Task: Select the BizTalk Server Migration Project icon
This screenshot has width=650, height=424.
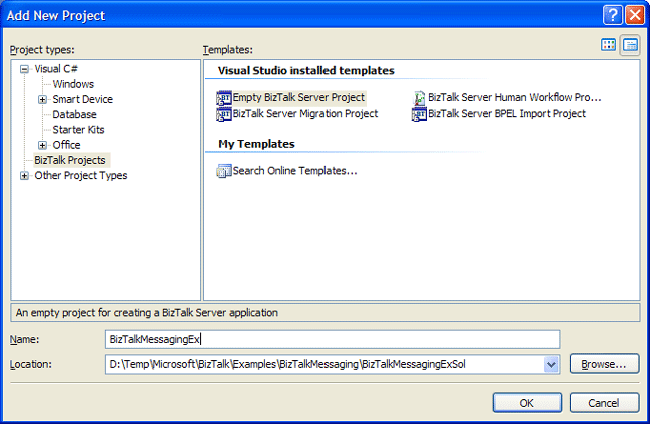Action: pos(224,114)
